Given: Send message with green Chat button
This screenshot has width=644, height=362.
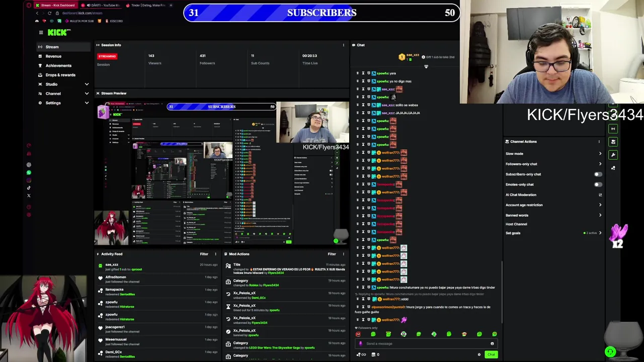Looking at the screenshot, I should tap(491, 355).
